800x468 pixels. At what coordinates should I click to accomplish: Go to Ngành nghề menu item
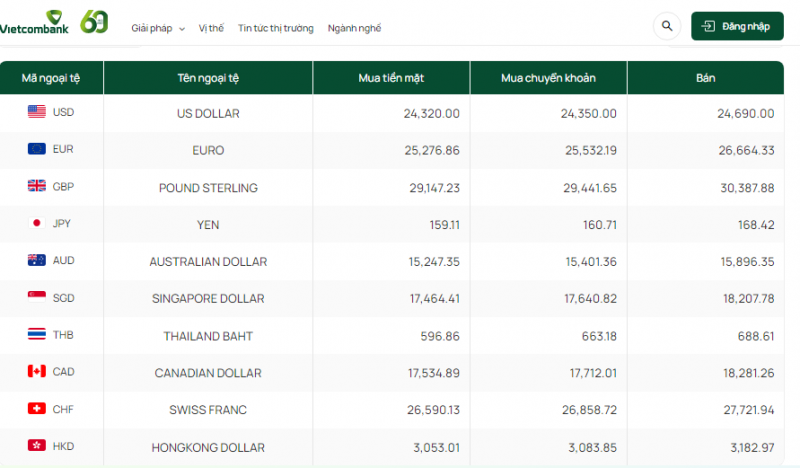click(x=354, y=28)
